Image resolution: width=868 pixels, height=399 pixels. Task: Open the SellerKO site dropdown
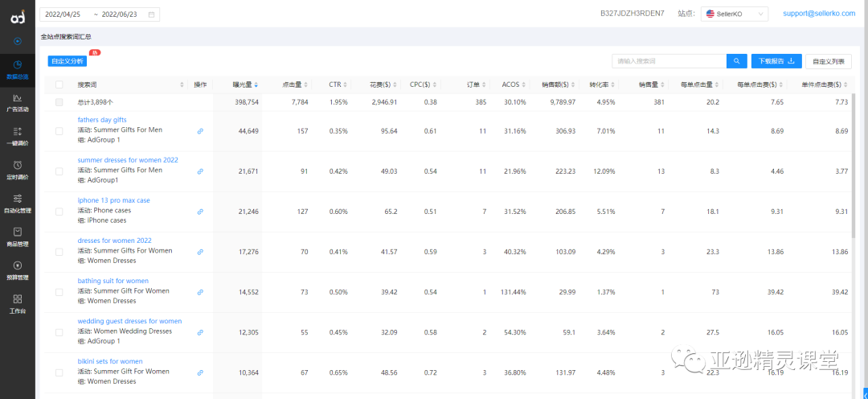click(x=734, y=14)
